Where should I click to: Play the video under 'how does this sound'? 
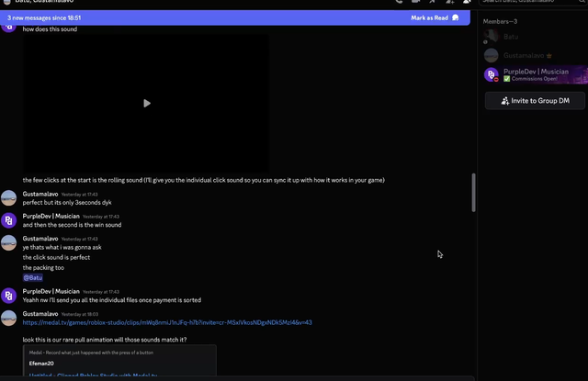[147, 104]
